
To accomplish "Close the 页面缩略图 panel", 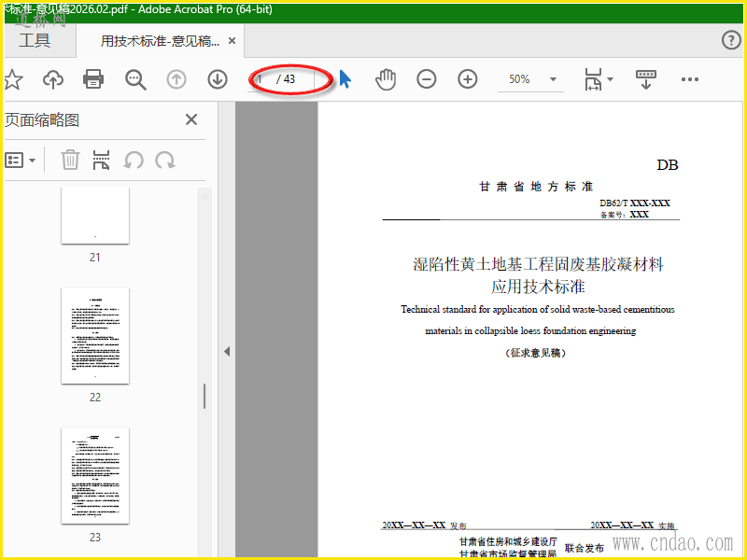I will coord(191,119).
